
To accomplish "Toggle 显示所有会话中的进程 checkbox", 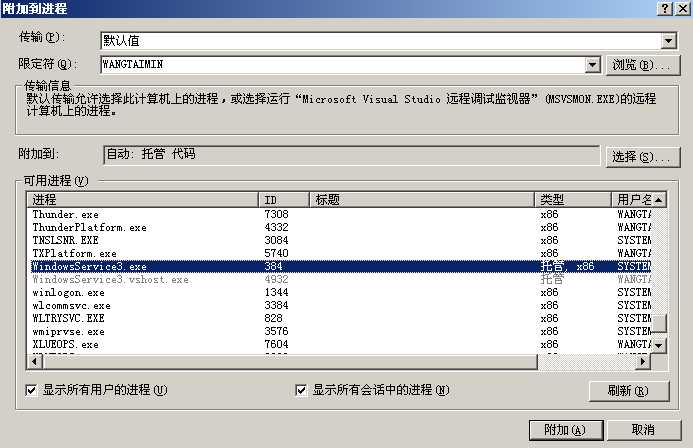I will point(301,390).
